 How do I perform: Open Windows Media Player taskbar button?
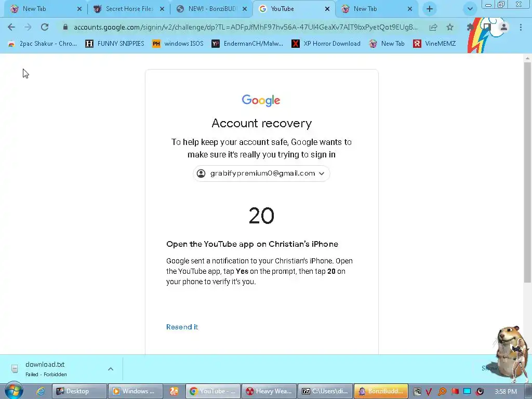(135, 391)
